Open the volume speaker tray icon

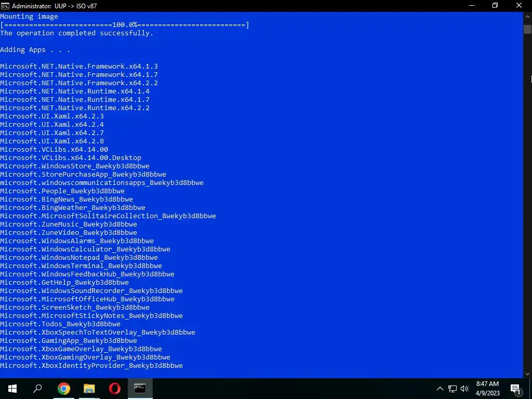point(464,389)
